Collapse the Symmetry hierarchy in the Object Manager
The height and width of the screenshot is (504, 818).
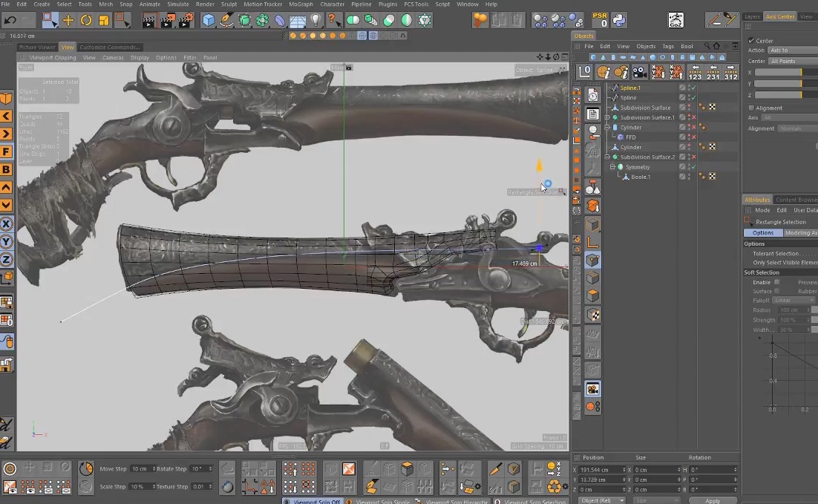[x=612, y=166]
